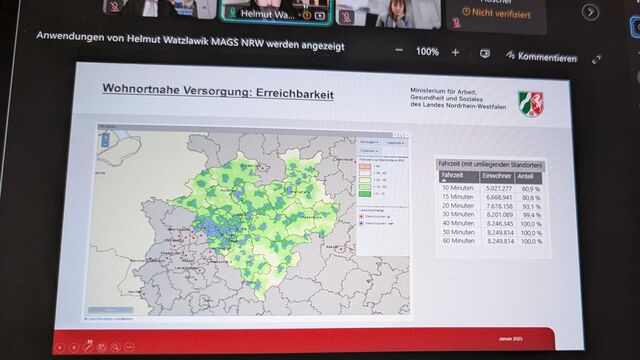This screenshot has width=640, height=360.
Task: Activate the pen pointer tool on slide
Action: click(x=88, y=347)
